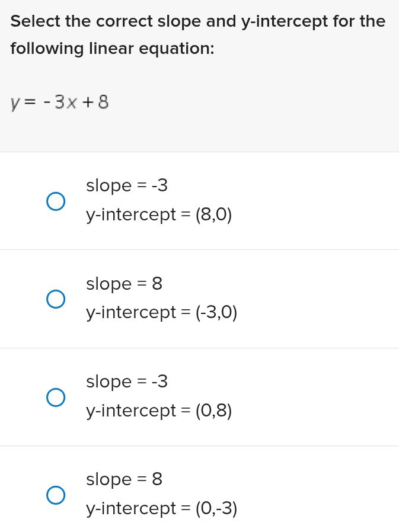
Task: Click the text 'slope = -3' in the first option
Action: click(126, 185)
